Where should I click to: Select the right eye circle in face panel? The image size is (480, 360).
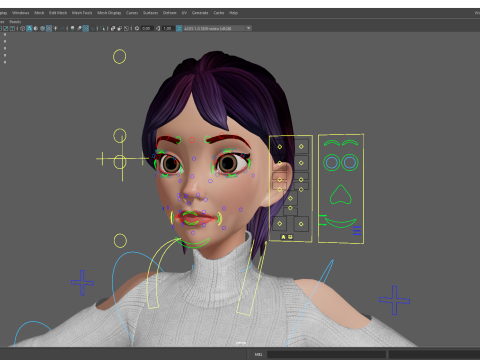pos(350,163)
